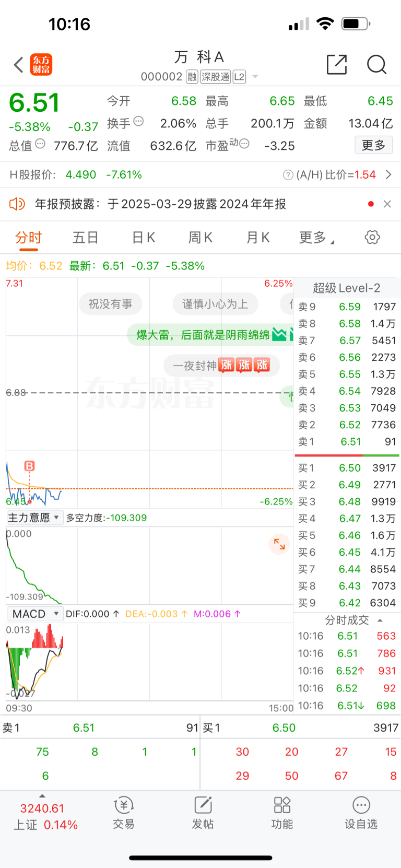Open H股 comparison chevron arrow
Image resolution: width=401 pixels, height=868 pixels.
[388, 174]
